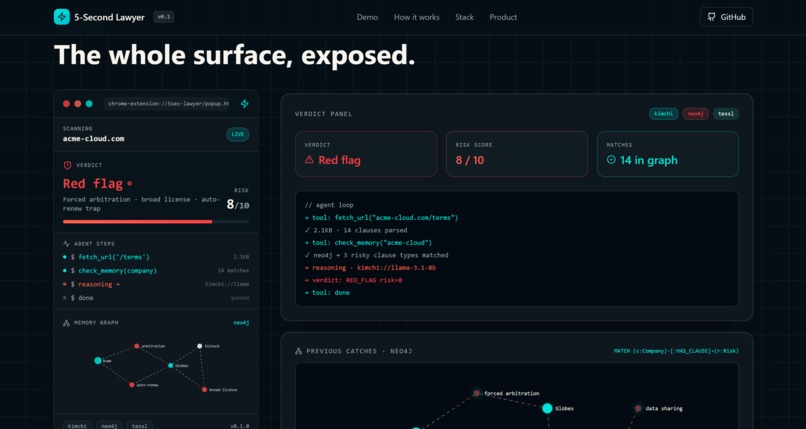Click the Acme node in the memory graph
Screen dimensions: 806x429
[98, 361]
